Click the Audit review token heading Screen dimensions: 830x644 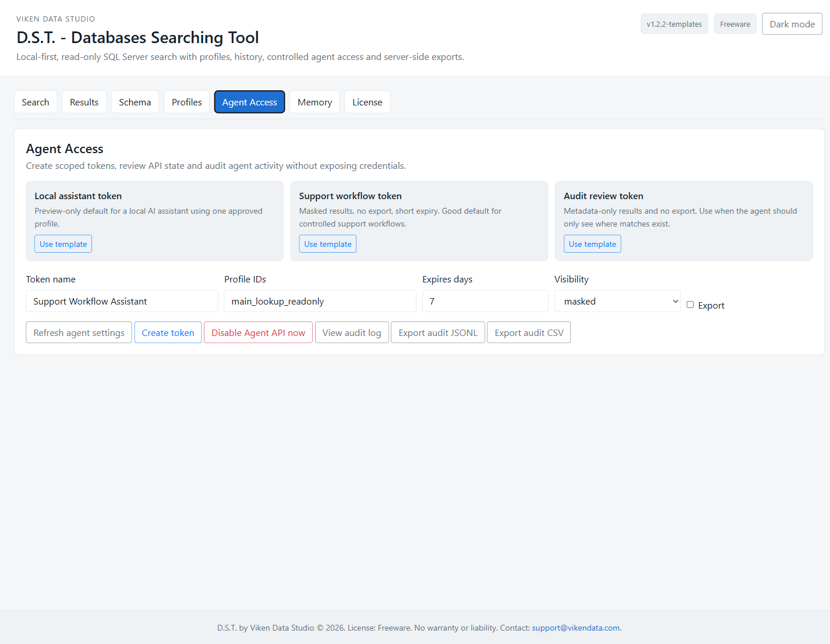point(603,196)
